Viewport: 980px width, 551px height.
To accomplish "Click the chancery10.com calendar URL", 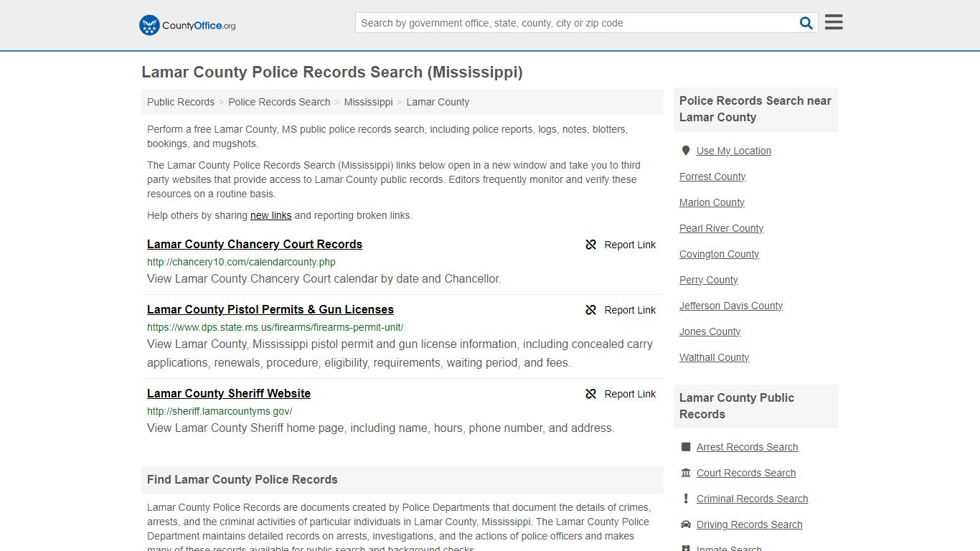I will [x=241, y=262].
